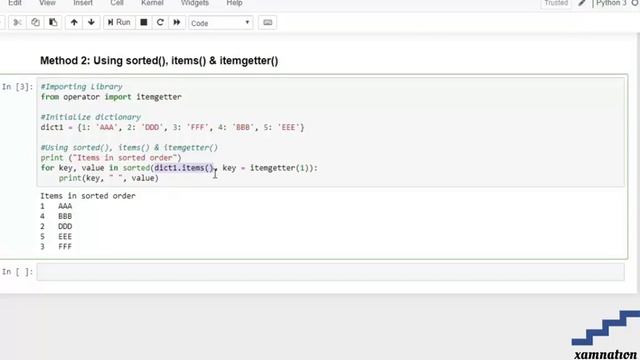Select the Method 2 heading cell
The image size is (640, 360).
tap(159, 61)
